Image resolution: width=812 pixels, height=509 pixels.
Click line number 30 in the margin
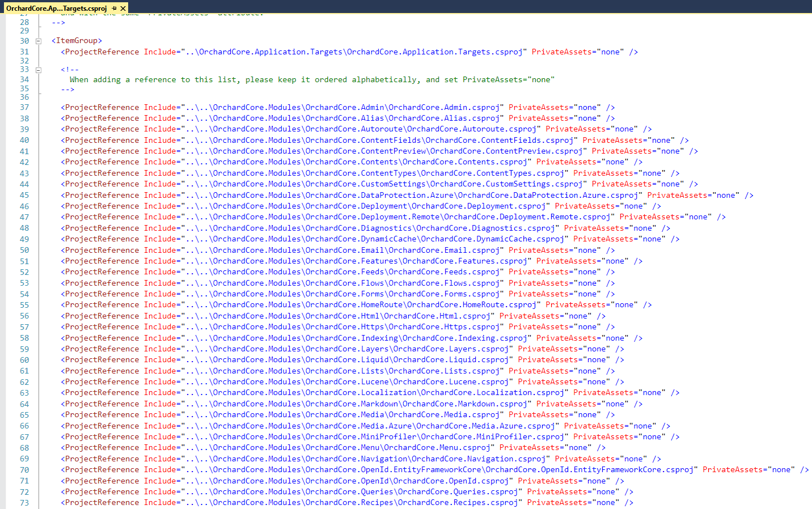pos(24,41)
